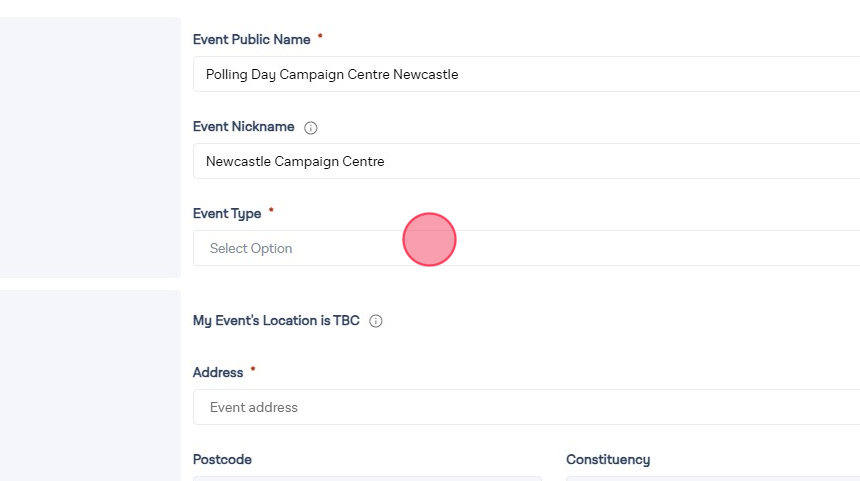Click the info icon next to Location is TBC

[x=376, y=322]
